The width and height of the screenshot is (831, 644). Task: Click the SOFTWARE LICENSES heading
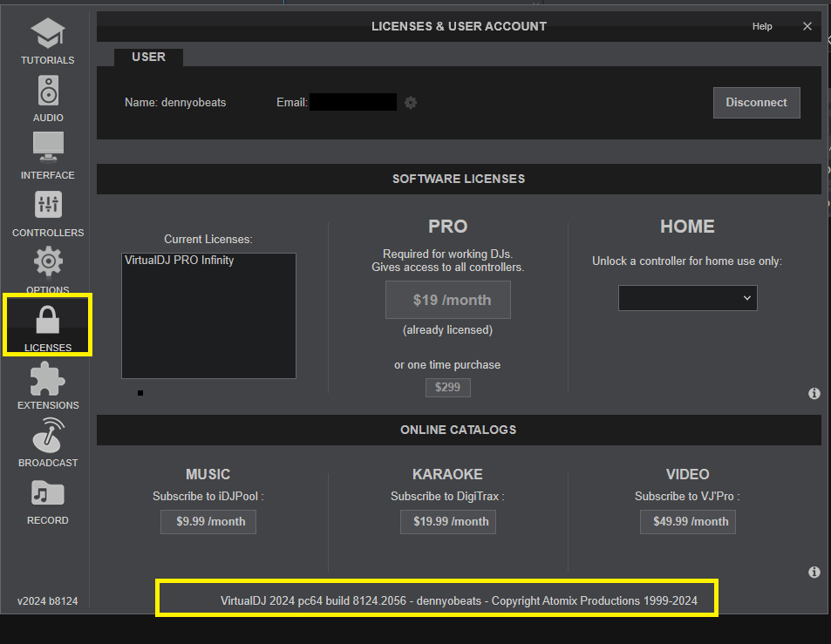coord(459,179)
